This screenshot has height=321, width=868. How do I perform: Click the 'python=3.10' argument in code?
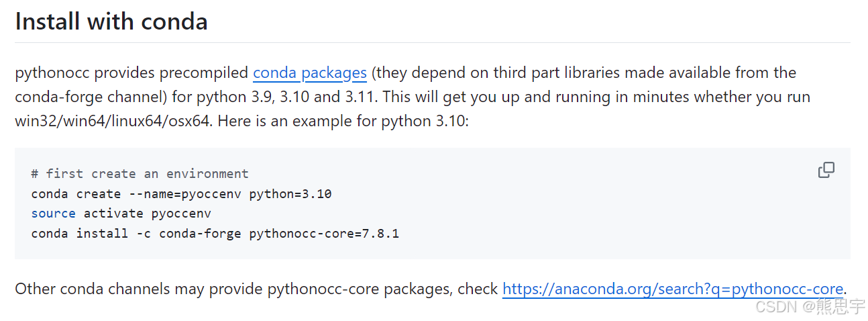tap(290, 194)
